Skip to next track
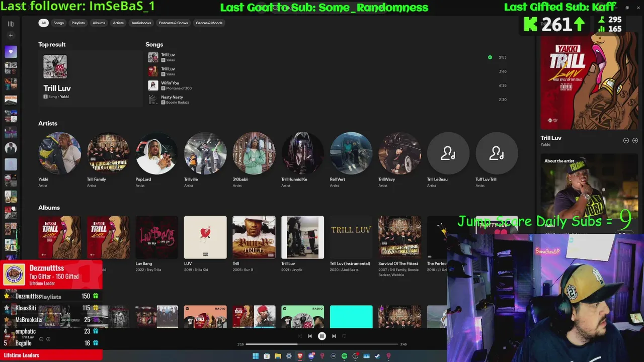The image size is (644, 362). 334,336
